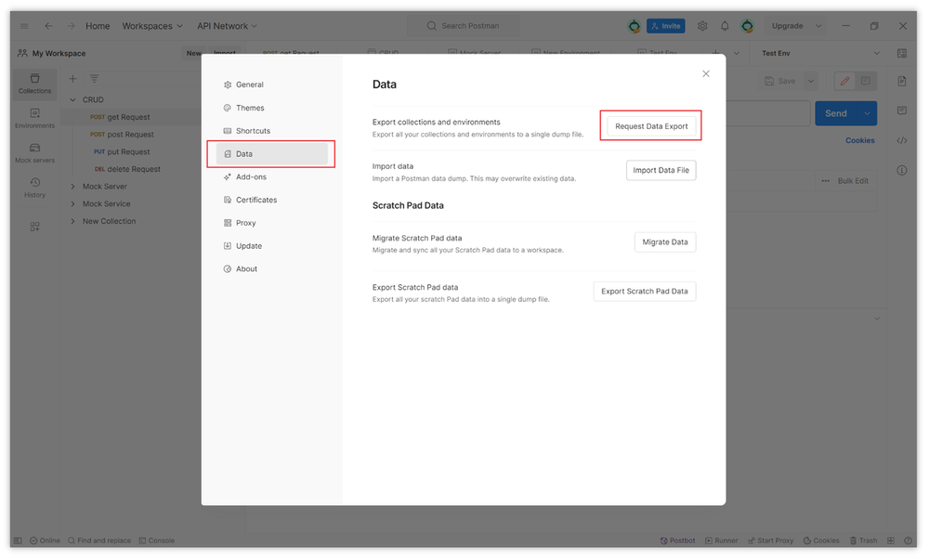
Task: Select the Certificates settings tab
Action: (255, 200)
